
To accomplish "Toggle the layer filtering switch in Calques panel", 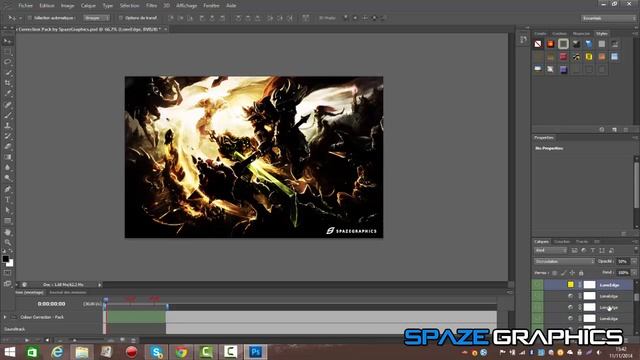I will point(636,250).
